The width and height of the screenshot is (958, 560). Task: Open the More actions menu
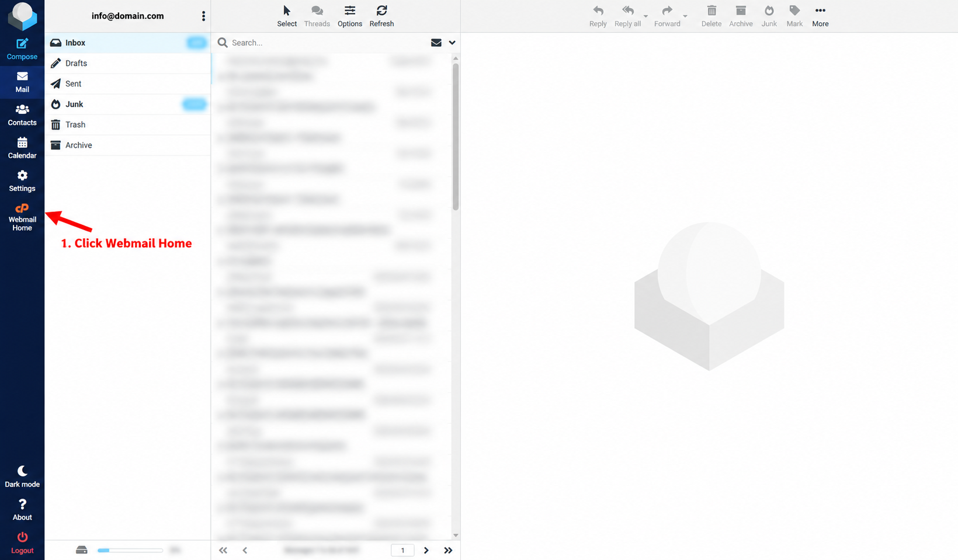click(820, 16)
